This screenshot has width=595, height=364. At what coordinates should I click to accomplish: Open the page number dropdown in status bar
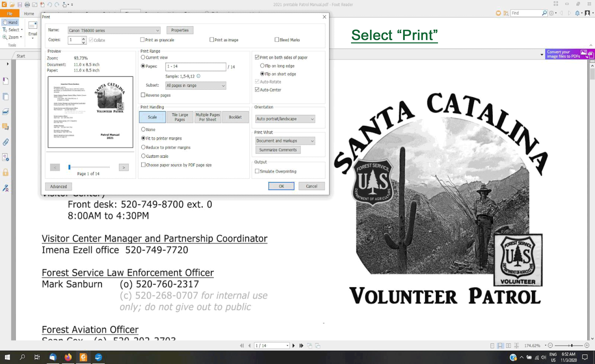pos(287,345)
